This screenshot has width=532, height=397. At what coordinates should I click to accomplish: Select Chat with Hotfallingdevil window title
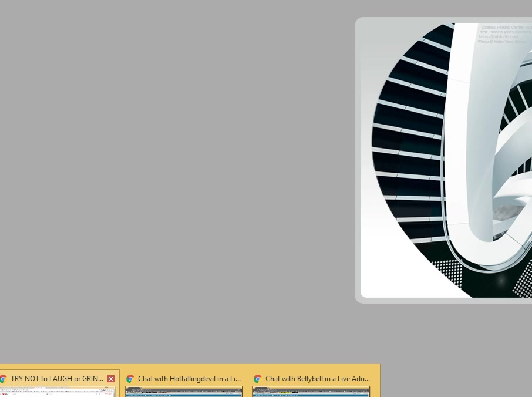(189, 379)
